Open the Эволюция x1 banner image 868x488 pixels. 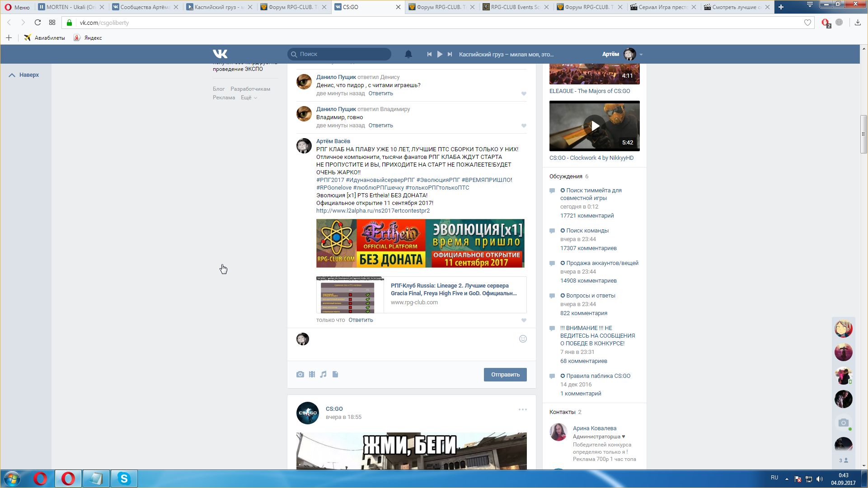point(420,243)
